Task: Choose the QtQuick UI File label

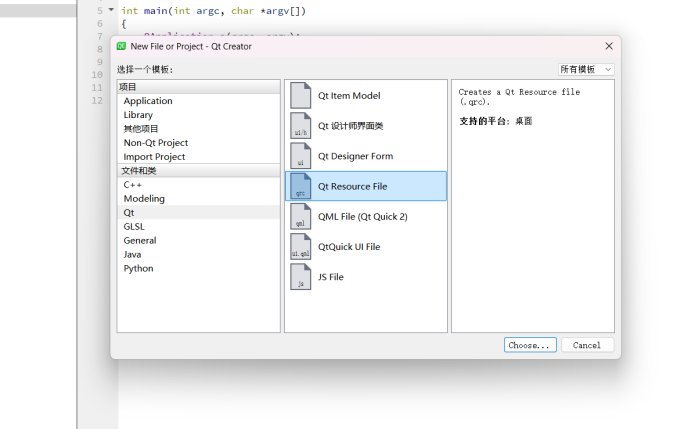Action: click(349, 247)
